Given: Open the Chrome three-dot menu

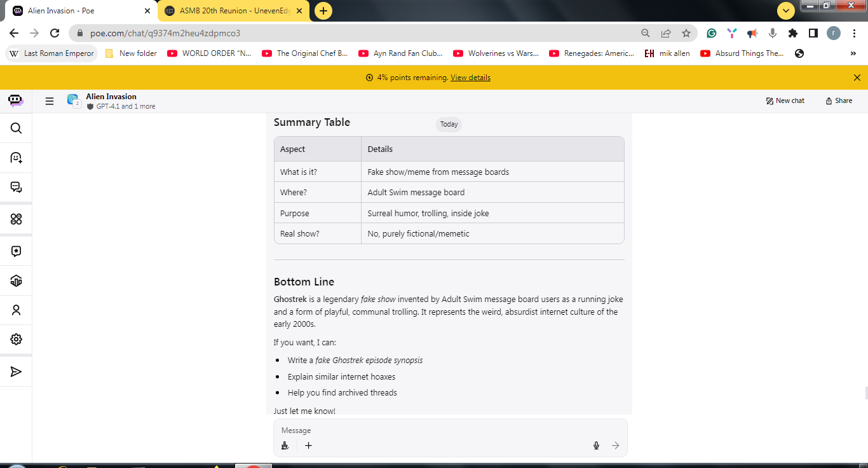Looking at the screenshot, I should click(x=854, y=33).
